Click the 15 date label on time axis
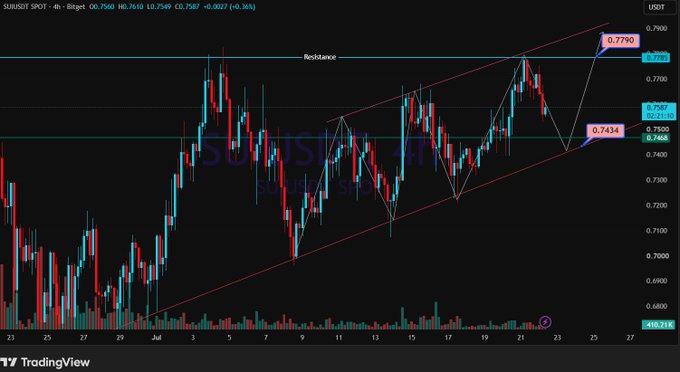Image resolution: width=680 pixels, height=372 pixels. tap(411, 337)
